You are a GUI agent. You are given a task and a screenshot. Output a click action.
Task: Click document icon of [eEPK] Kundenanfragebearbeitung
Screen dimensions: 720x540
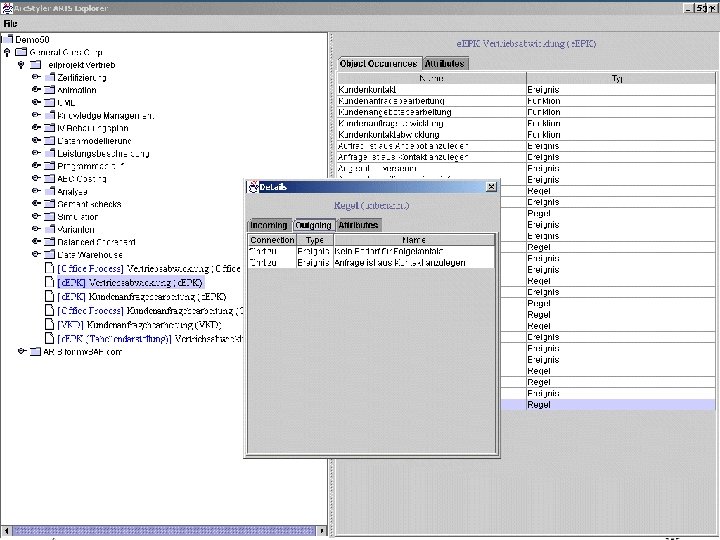click(50, 296)
